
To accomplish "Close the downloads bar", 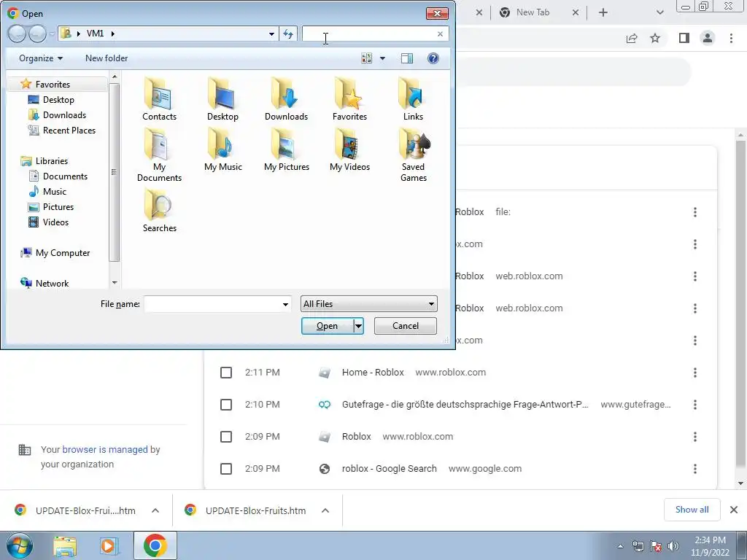I will pos(734,510).
